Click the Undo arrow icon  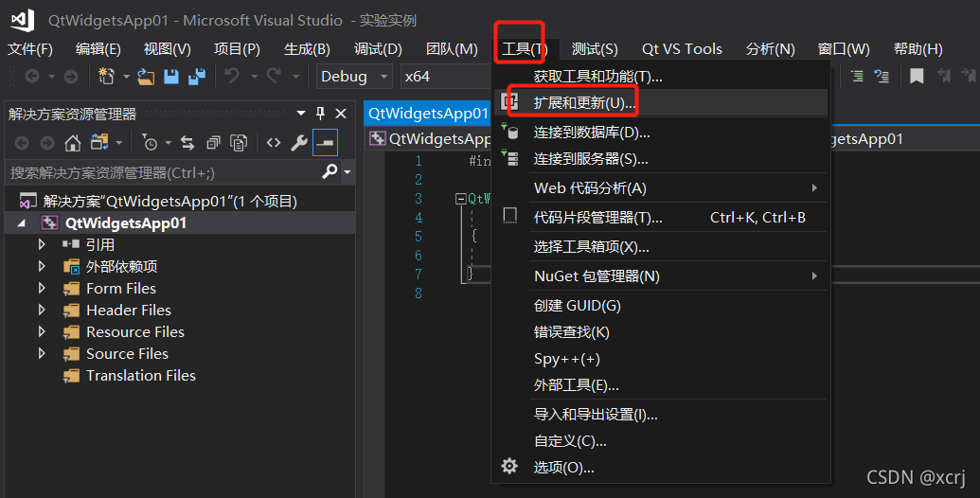[233, 77]
